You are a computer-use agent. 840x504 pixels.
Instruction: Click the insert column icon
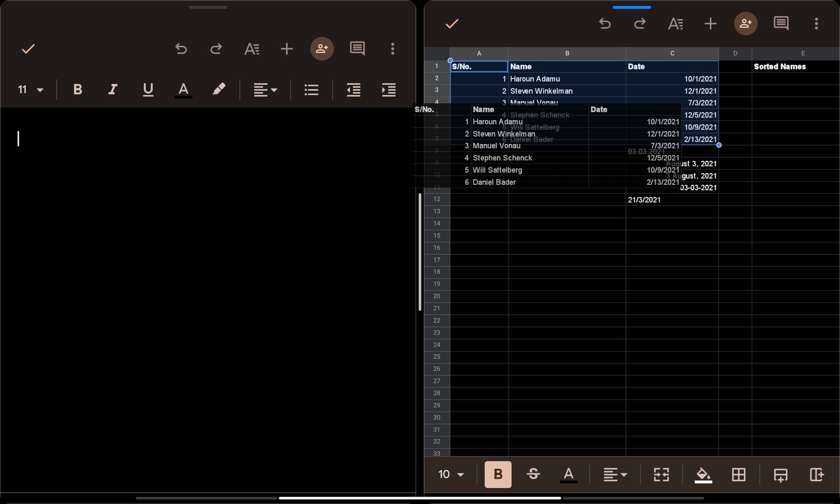pos(817,474)
